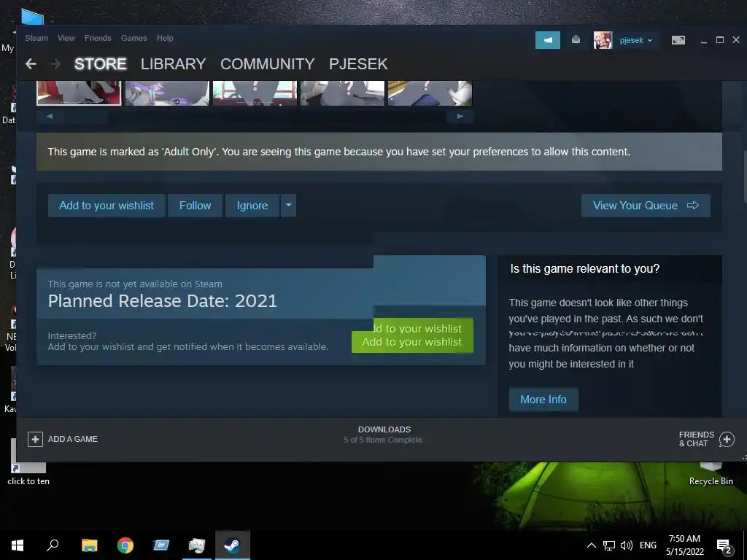This screenshot has height=560, width=747.
Task: Switch to the STORE tab
Action: pyautogui.click(x=101, y=64)
